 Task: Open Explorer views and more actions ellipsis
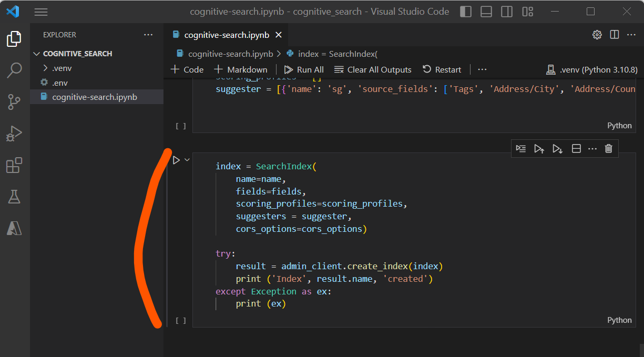(148, 35)
